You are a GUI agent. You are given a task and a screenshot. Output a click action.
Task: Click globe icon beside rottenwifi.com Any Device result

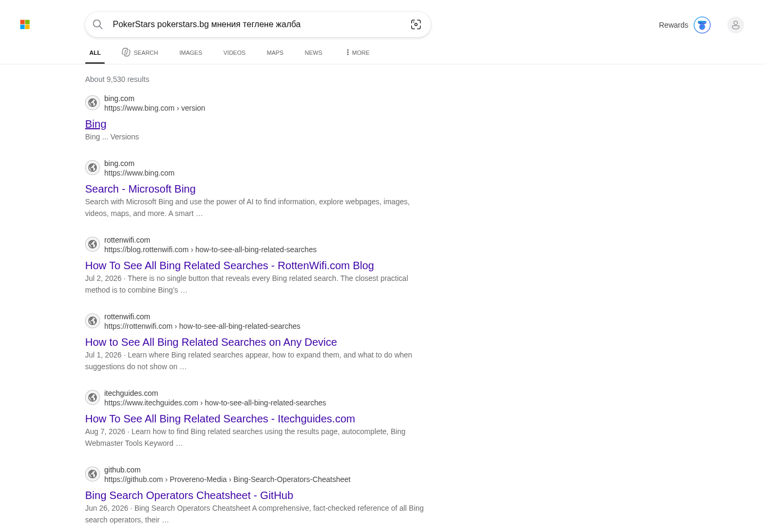[x=93, y=321]
